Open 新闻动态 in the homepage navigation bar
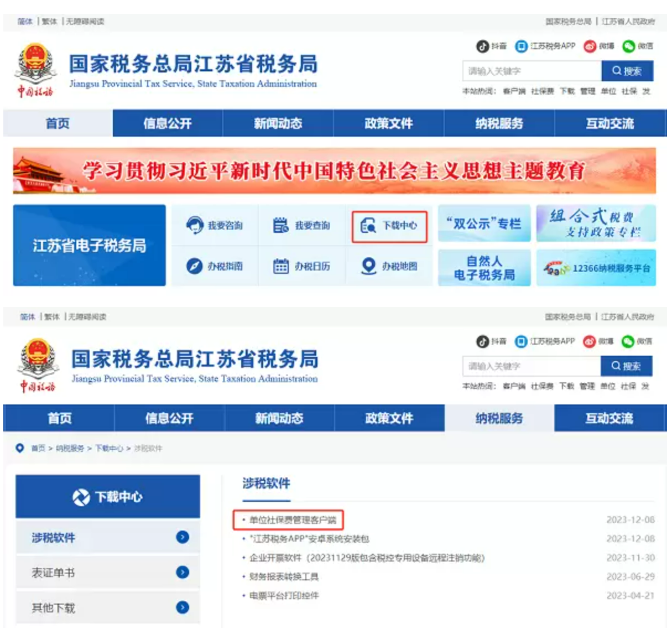Image resolution: width=672 pixels, height=634 pixels. point(278,123)
